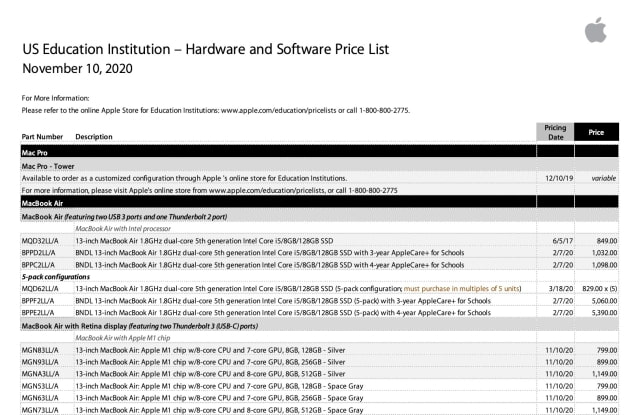Select part number MGN83LL/A

(x=40, y=350)
